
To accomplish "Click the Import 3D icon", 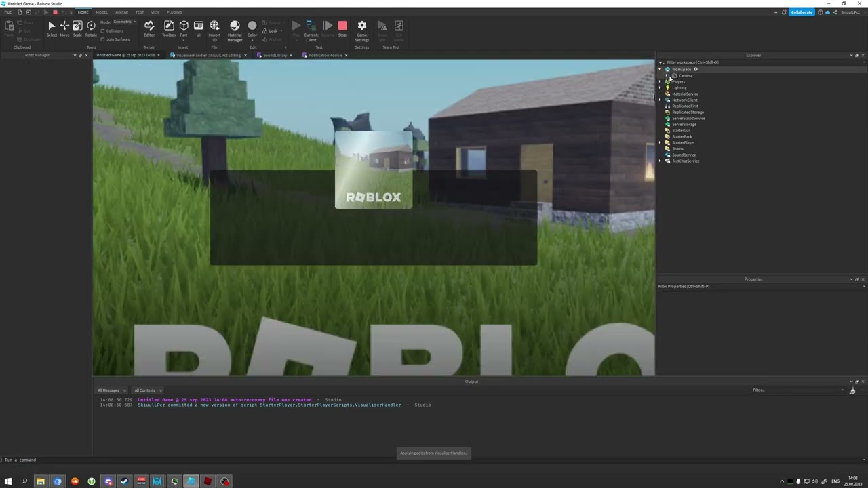I will [214, 27].
